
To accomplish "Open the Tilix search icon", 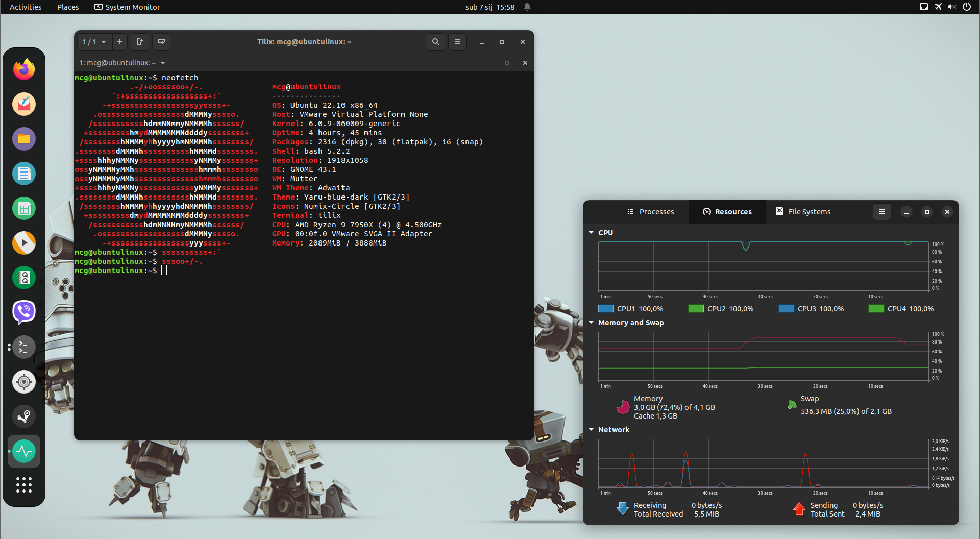I will pos(435,42).
